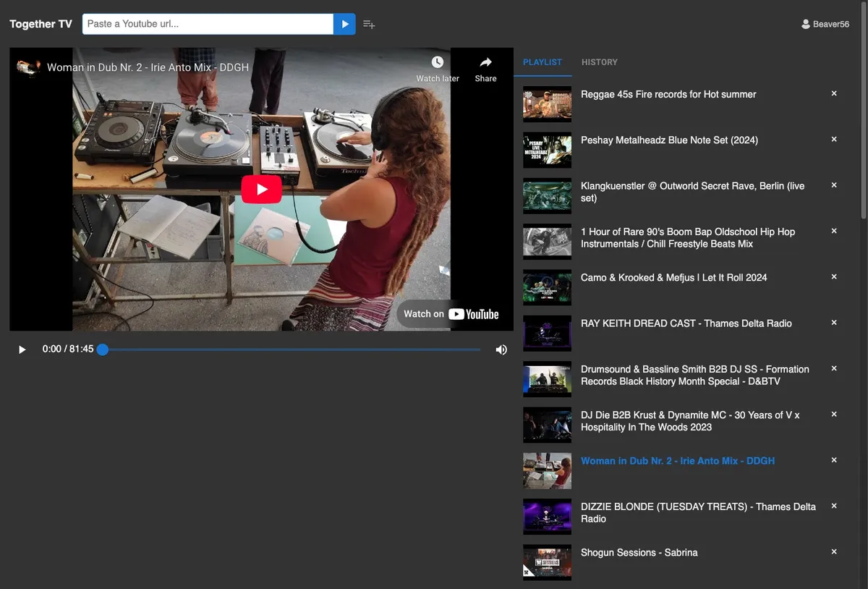868x589 pixels.
Task: Play Drumsound & Bassline Smith B2B DJ SS
Action: [695, 375]
